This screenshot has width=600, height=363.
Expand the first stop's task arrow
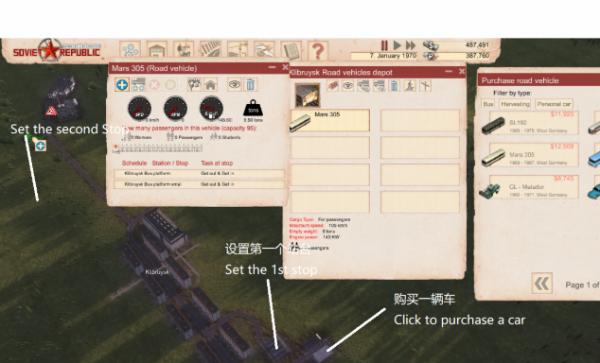point(232,174)
